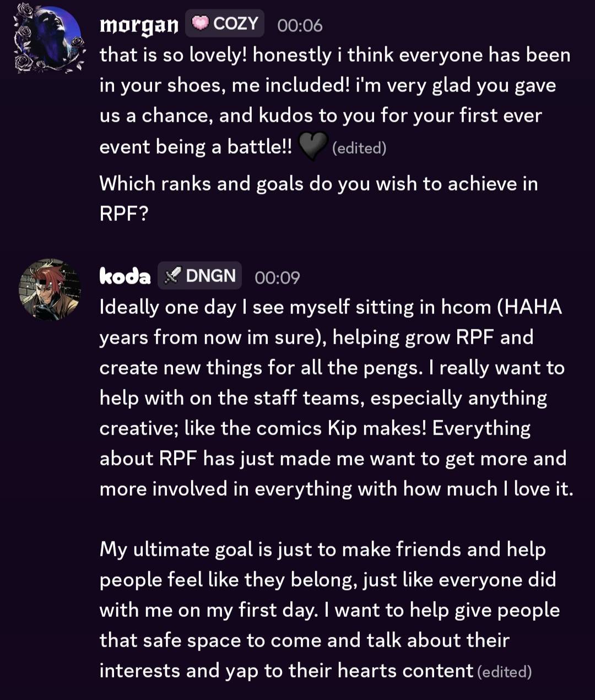The image size is (595, 700).
Task: Click the black heart emoji in morgan's message
Action: (x=313, y=146)
